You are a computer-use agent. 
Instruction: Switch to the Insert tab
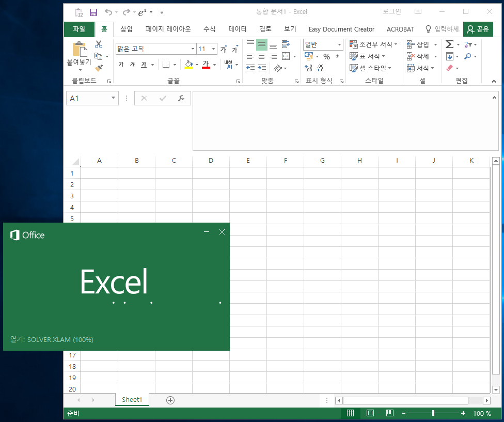(x=127, y=29)
